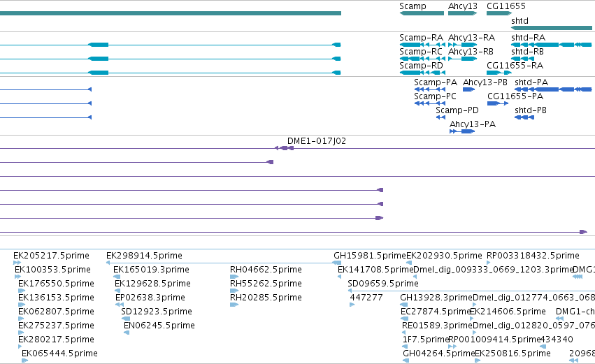Click the EK275237.5prime EST label
Viewport: 595px width, 364px height.
click(x=56, y=326)
